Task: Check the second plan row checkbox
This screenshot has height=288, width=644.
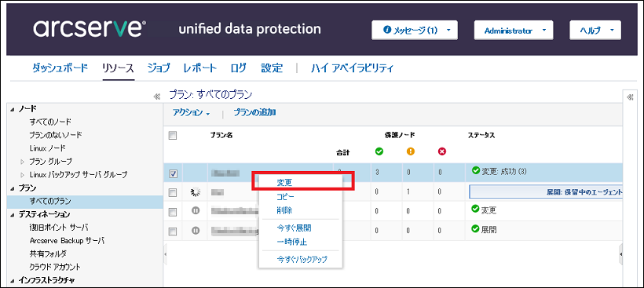Action: coord(173,192)
